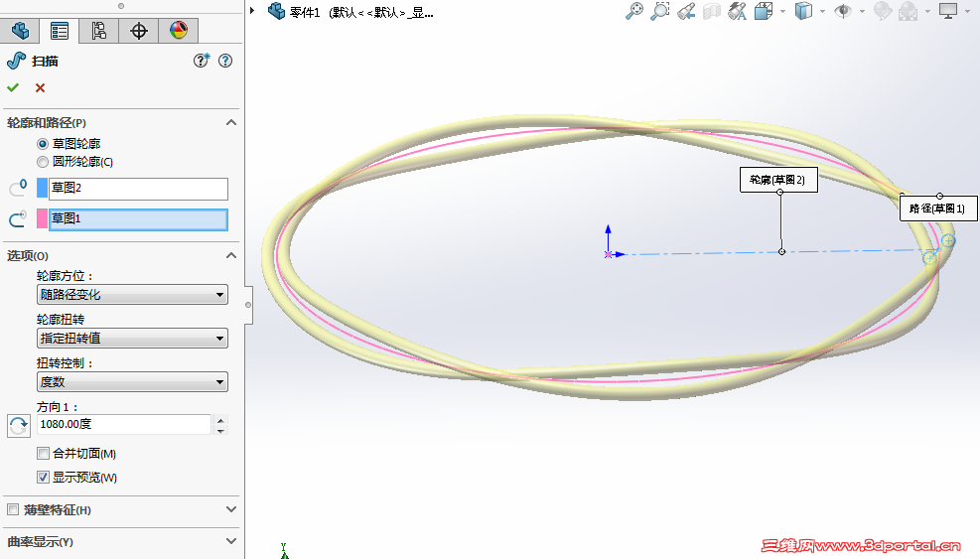Open the FeatureManager design tree tab

click(x=20, y=31)
